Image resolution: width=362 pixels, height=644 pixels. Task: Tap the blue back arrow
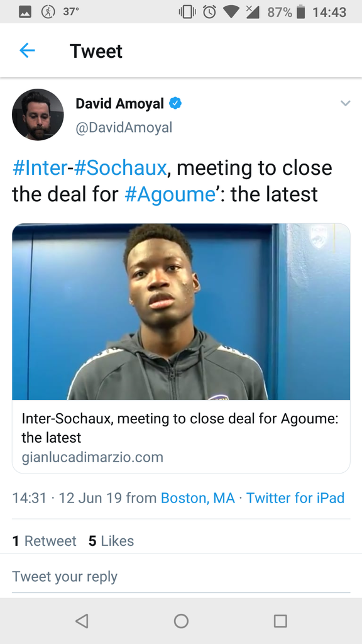point(27,51)
